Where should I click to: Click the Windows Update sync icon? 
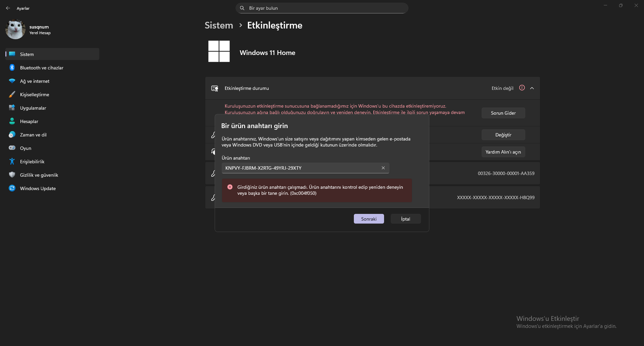pyautogui.click(x=12, y=188)
